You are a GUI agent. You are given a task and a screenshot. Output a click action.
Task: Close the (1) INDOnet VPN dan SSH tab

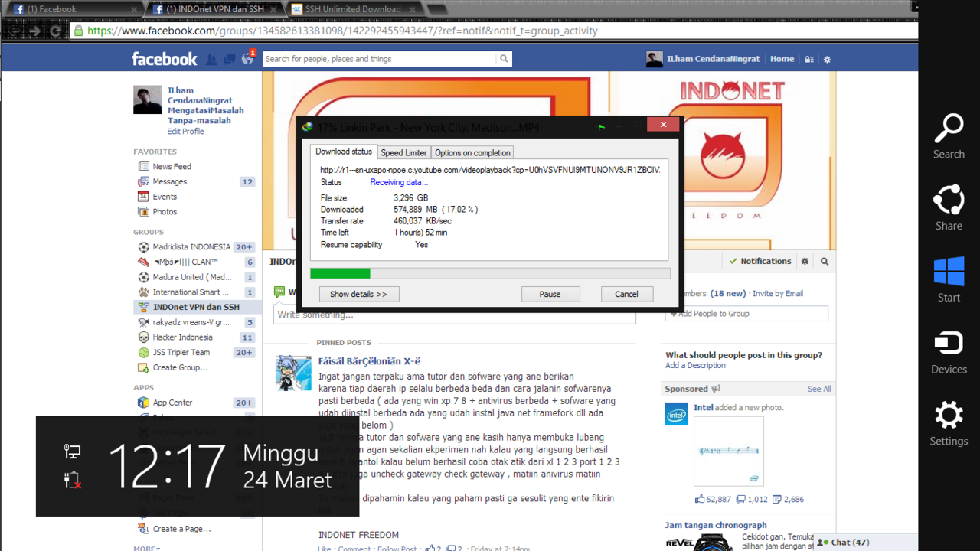click(273, 9)
